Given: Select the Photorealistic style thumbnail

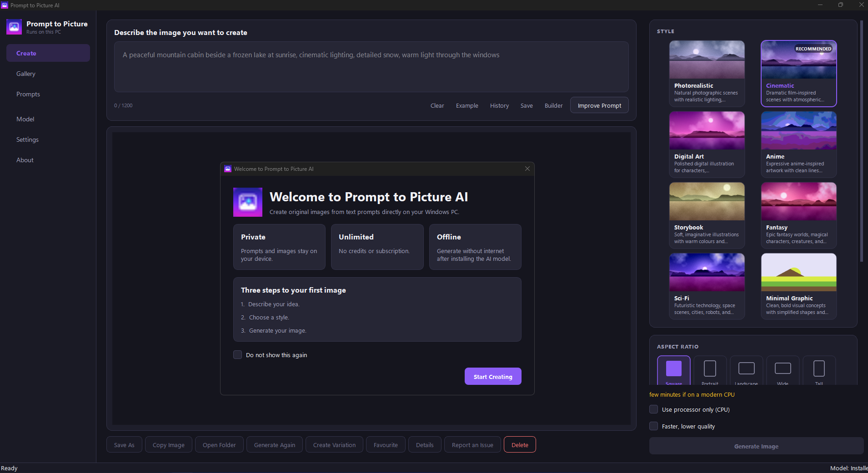Looking at the screenshot, I should (707, 60).
